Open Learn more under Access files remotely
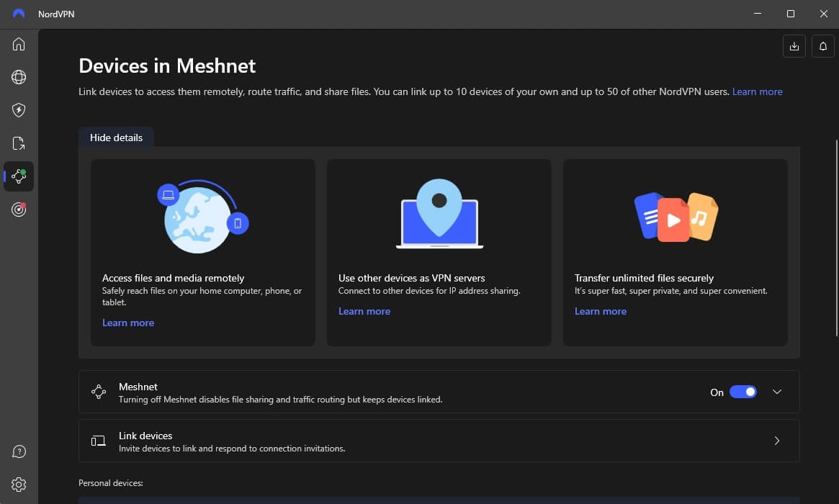The height and width of the screenshot is (504, 839). (x=128, y=323)
